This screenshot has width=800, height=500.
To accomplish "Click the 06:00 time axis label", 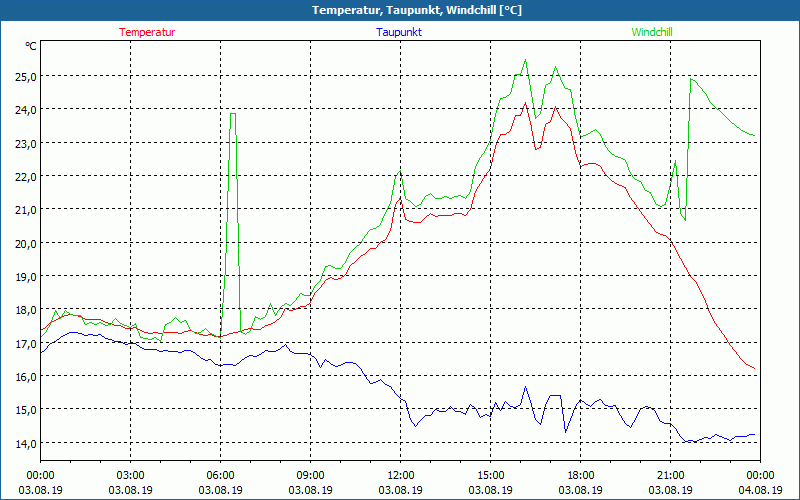I will 220,476.
